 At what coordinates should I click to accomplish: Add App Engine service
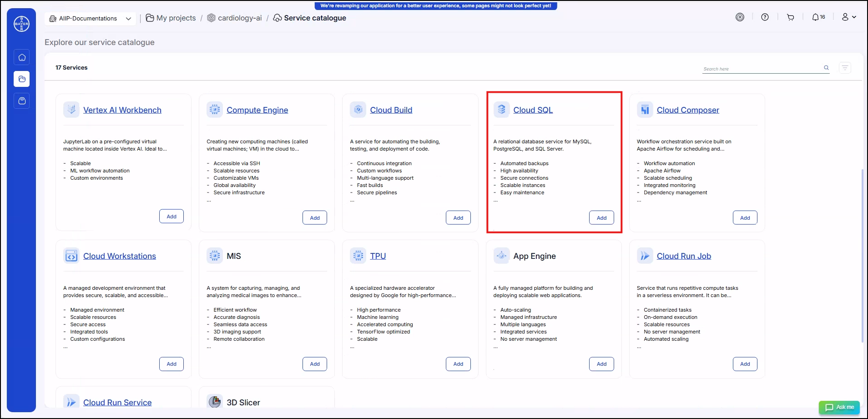coord(601,364)
